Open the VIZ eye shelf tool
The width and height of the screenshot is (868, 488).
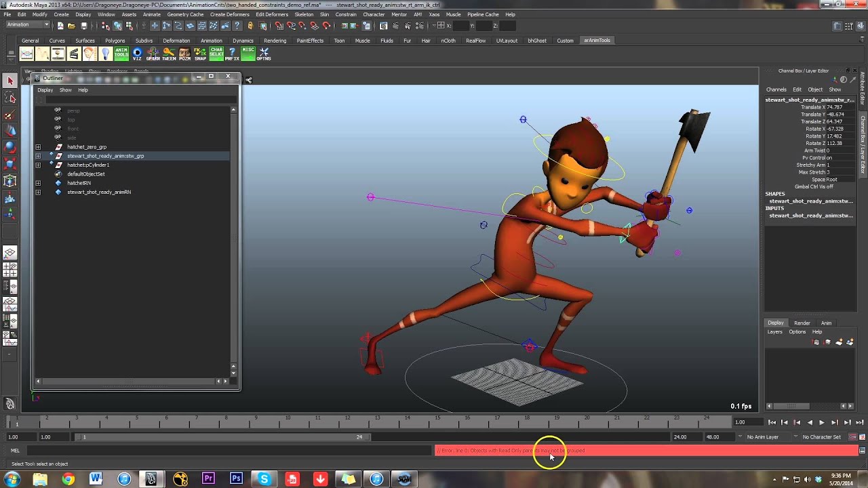(x=137, y=54)
